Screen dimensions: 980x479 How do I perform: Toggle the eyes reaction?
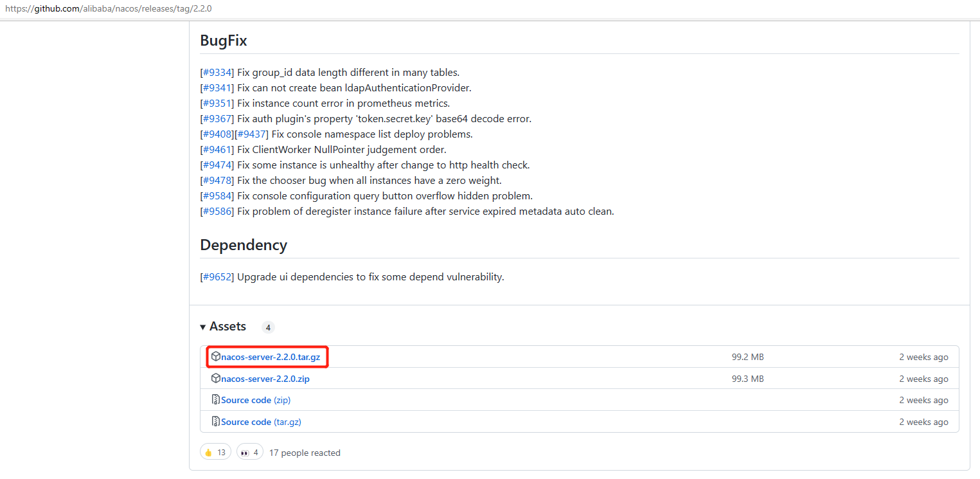point(249,453)
